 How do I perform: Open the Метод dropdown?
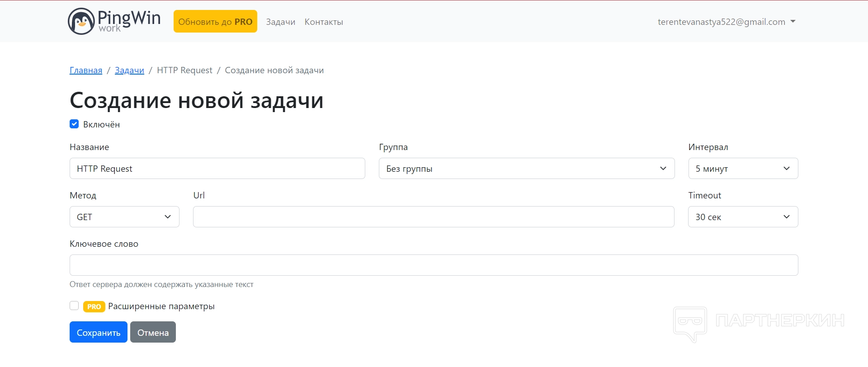point(124,217)
